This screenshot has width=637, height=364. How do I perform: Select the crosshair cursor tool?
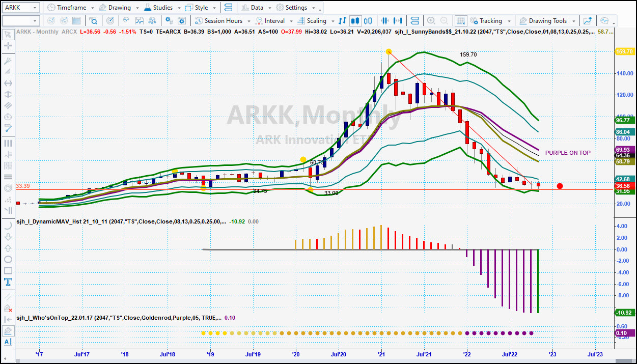[x=8, y=46]
